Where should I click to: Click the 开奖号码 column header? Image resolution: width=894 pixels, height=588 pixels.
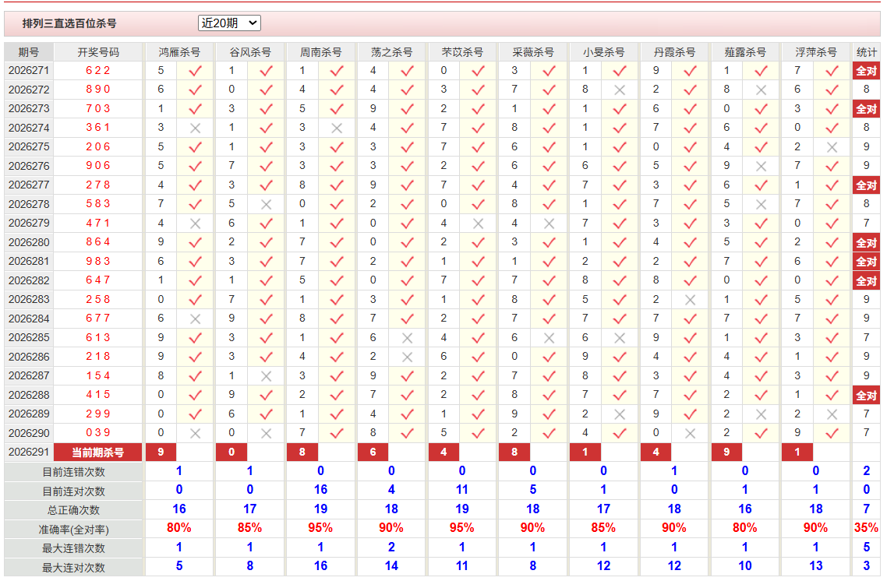98,52
